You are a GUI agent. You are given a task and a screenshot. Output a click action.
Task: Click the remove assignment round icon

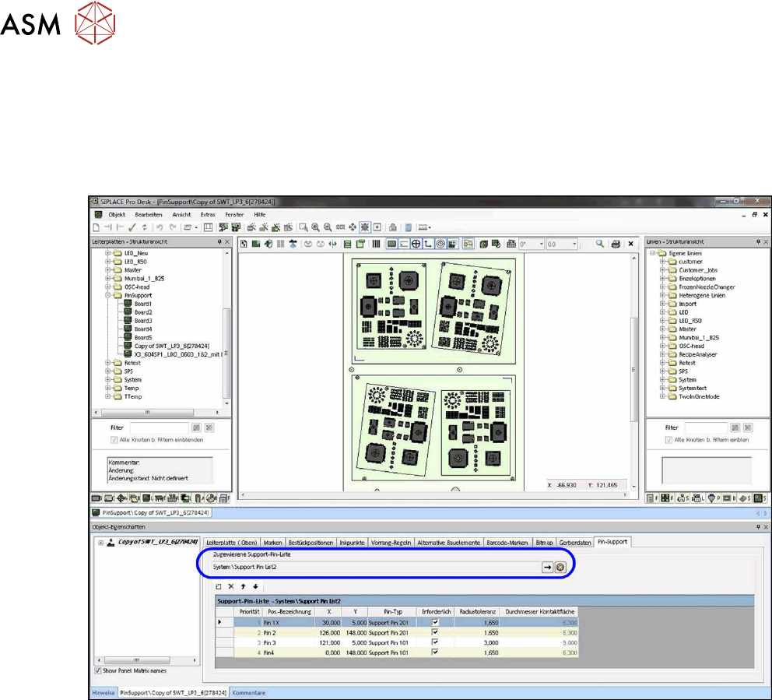560,568
